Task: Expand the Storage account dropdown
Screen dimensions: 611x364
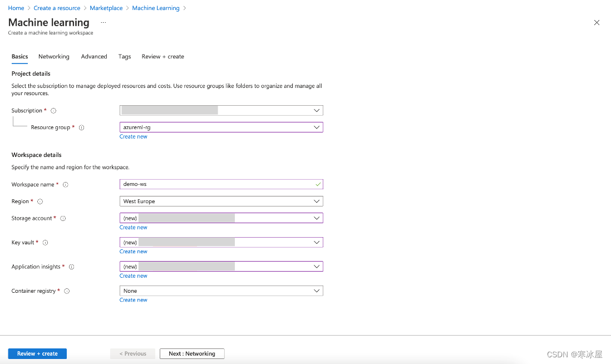Action: click(221, 218)
